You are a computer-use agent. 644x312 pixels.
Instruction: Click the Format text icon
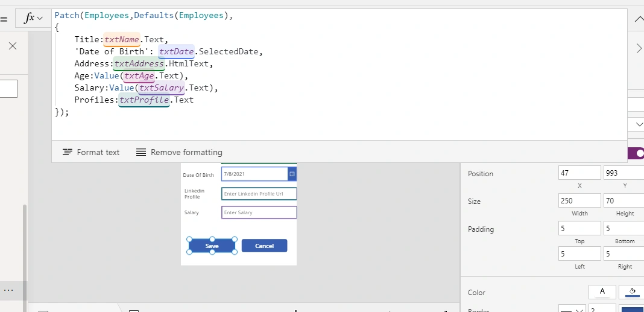(x=68, y=153)
